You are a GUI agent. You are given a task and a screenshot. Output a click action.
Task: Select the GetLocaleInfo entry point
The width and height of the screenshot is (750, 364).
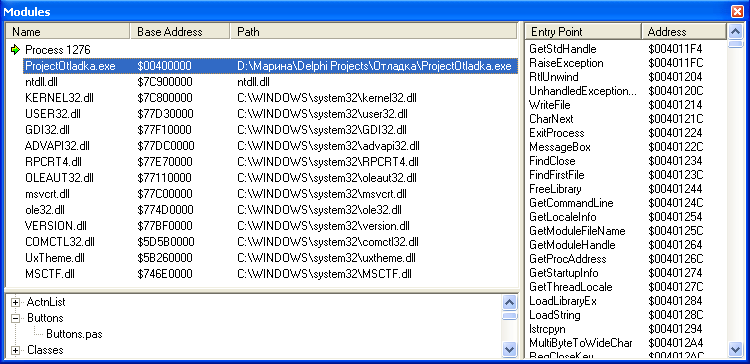[x=563, y=217]
